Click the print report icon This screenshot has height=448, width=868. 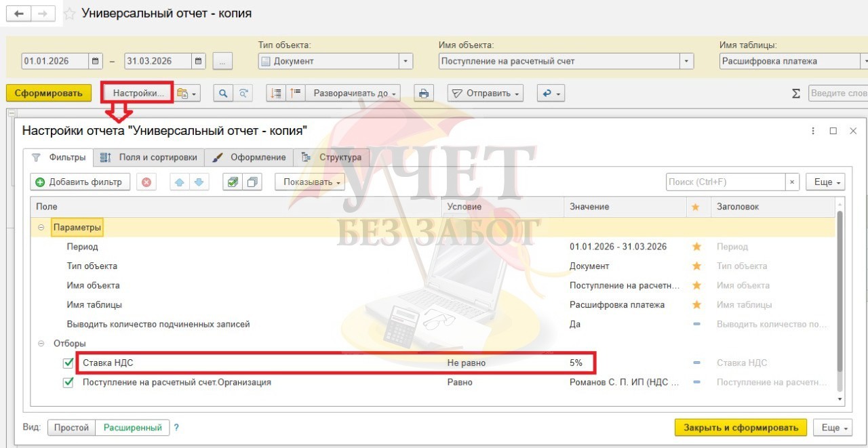[424, 94]
